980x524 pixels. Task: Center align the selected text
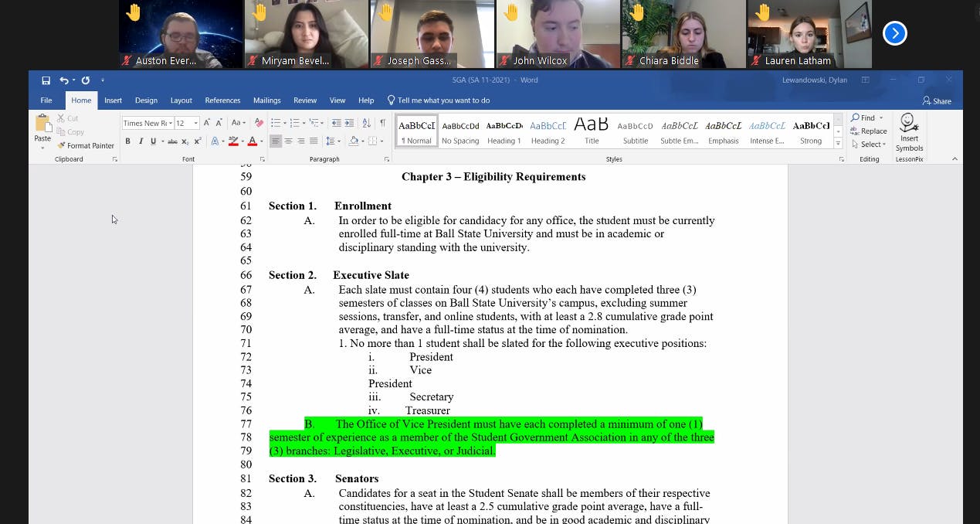tap(287, 141)
